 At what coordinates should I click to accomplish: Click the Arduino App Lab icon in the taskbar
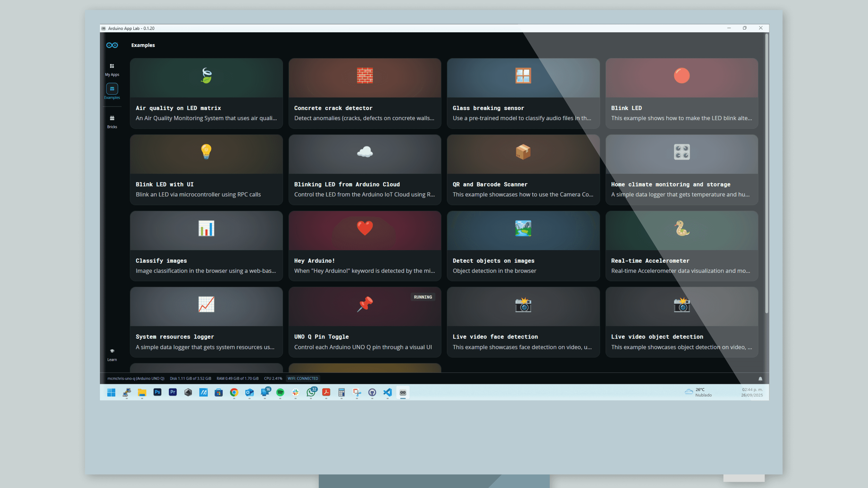(403, 392)
